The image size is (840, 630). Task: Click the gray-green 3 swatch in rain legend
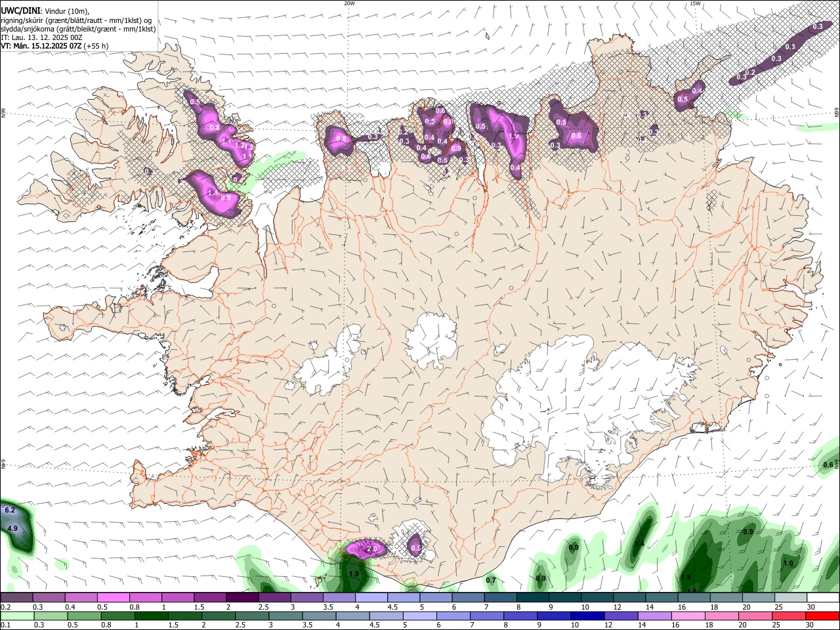pyautogui.click(x=285, y=616)
